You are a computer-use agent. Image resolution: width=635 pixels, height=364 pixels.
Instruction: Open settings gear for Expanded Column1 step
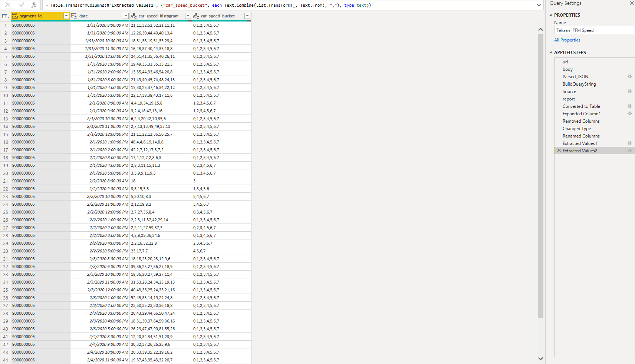pos(629,114)
